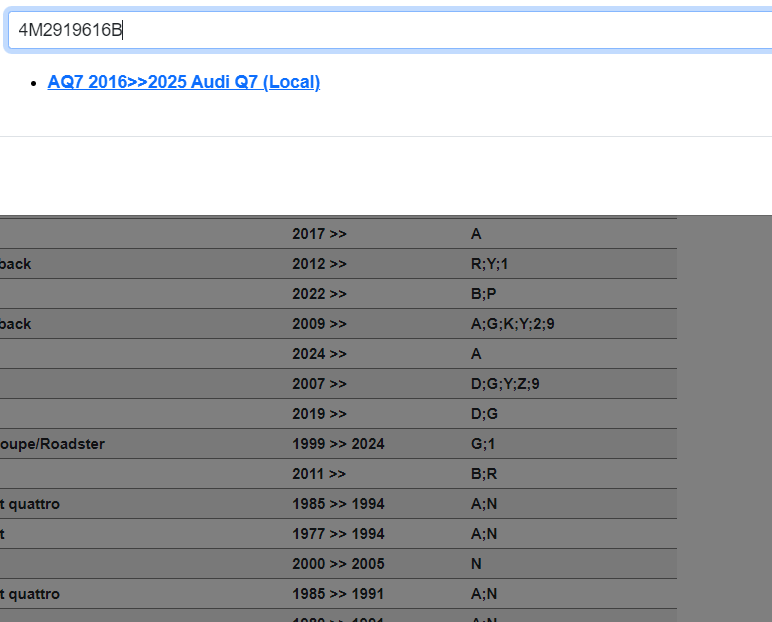
Task: Select the Coupe/Roadster model row name
Action: click(x=52, y=444)
